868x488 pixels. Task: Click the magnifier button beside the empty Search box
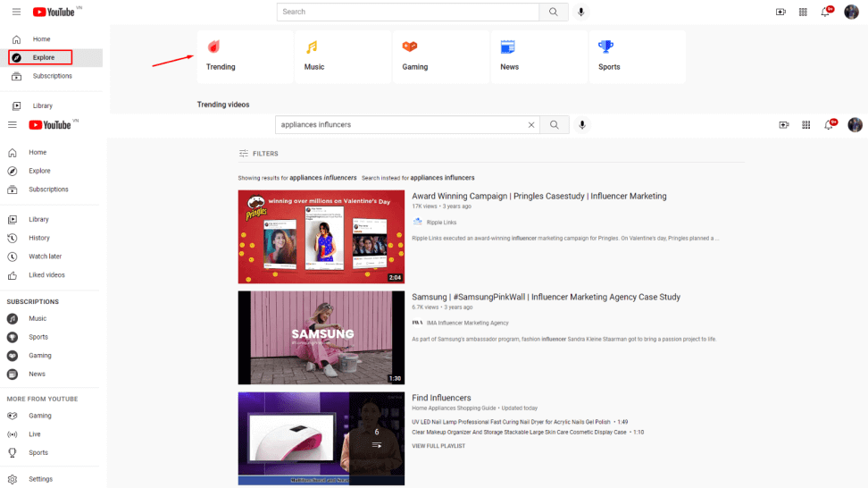(x=553, y=12)
